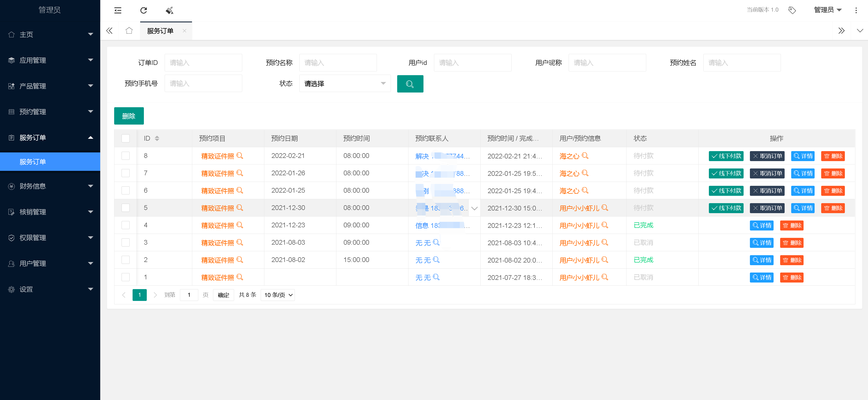
Task: Click 线下付款 for order ID 8
Action: [726, 156]
